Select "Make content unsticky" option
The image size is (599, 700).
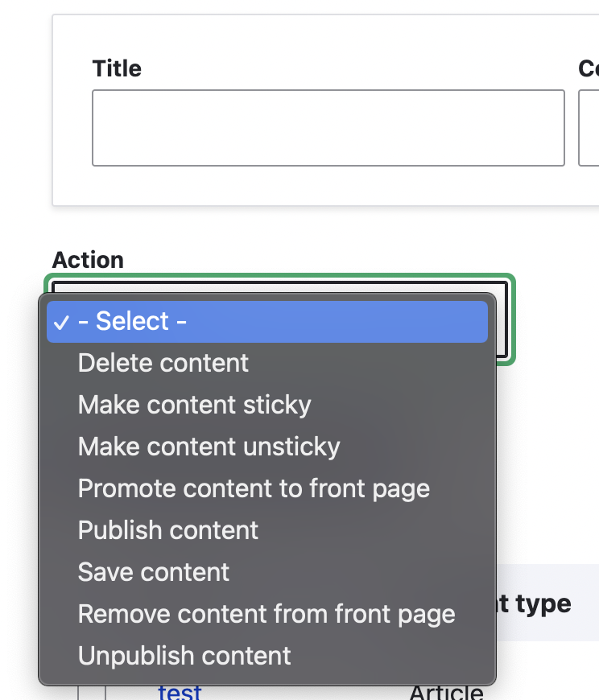coord(209,447)
